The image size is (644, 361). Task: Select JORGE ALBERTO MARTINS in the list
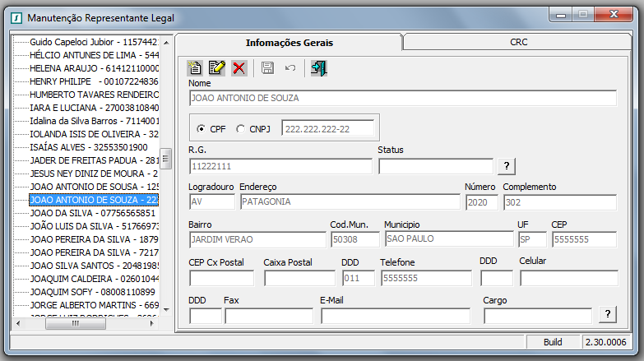coord(90,304)
